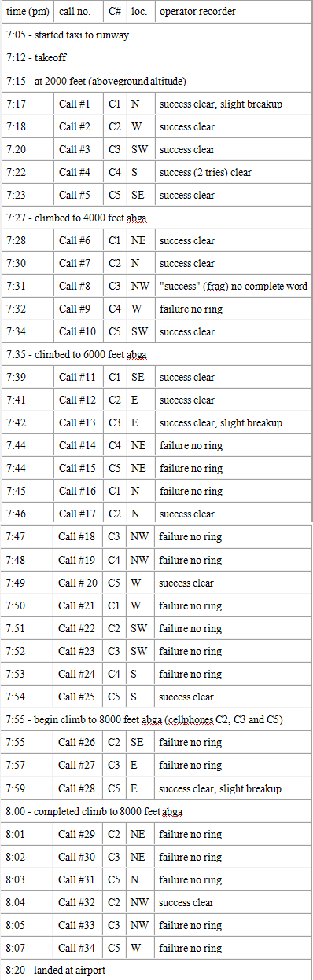This screenshot has width=313, height=980.
Task: Select the 'Call #17' cell
Action: click(78, 514)
